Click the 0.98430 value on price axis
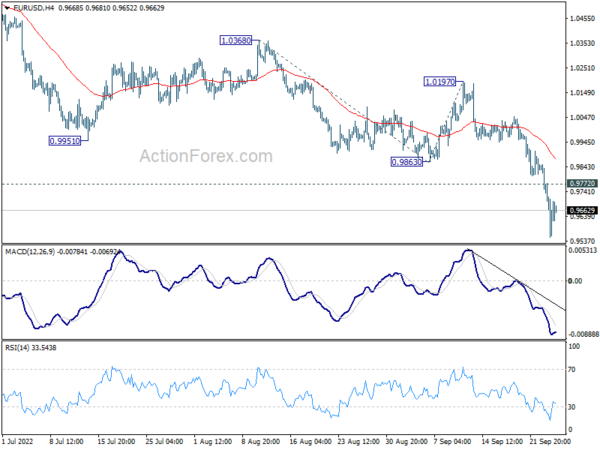 coord(582,166)
